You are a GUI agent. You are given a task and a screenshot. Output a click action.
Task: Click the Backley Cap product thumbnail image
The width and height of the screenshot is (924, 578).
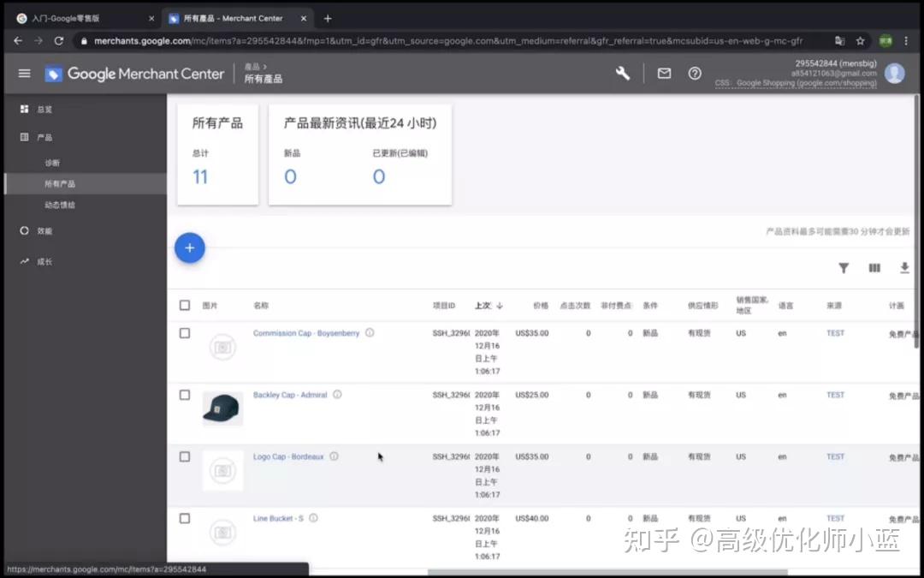[222, 408]
